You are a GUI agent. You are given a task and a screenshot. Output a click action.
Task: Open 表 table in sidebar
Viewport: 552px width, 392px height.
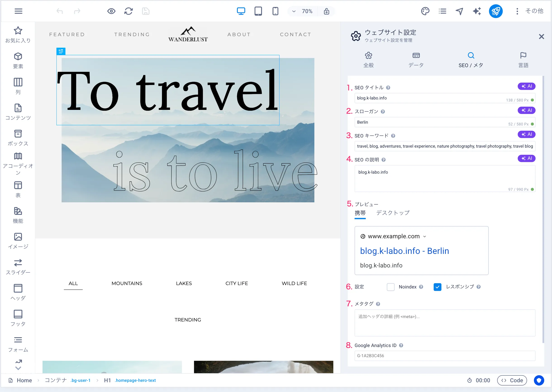point(18,189)
